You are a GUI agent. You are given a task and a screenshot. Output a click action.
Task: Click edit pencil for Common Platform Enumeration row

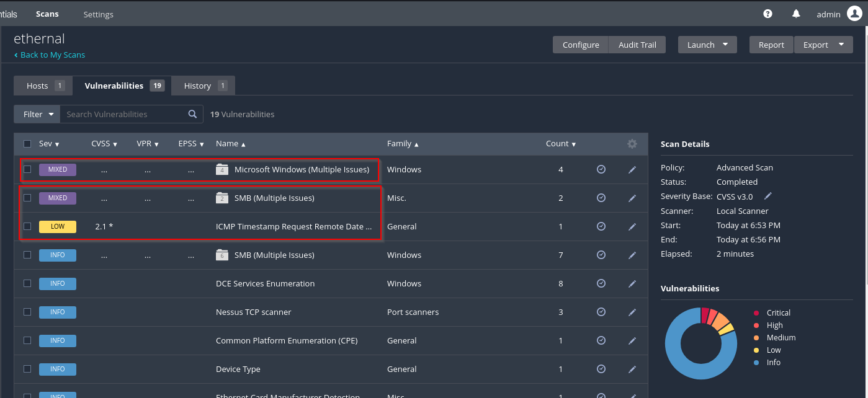pos(632,340)
